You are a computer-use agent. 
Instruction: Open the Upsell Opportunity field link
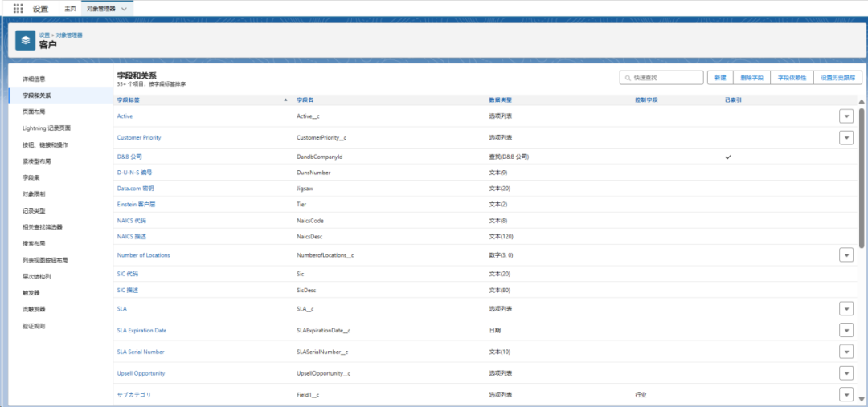click(x=141, y=373)
